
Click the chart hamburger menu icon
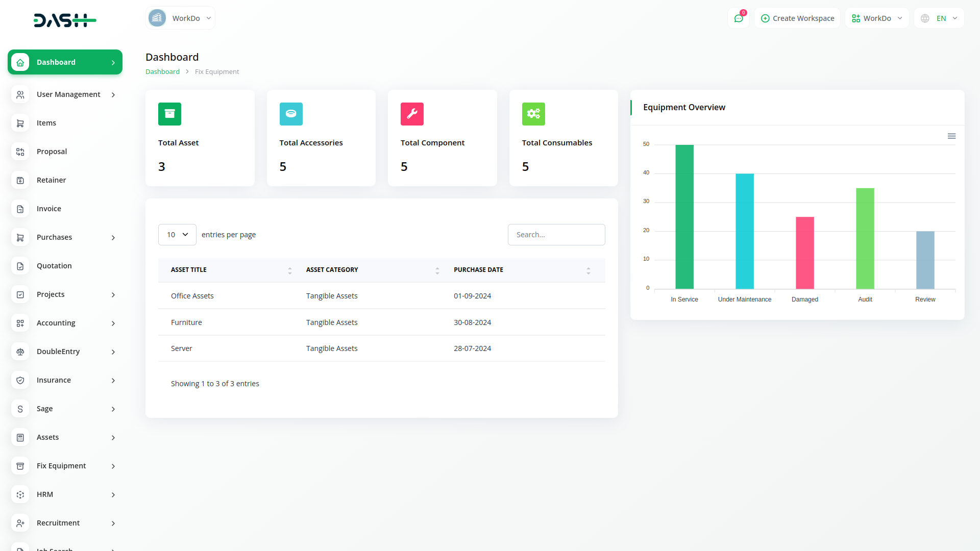click(951, 136)
